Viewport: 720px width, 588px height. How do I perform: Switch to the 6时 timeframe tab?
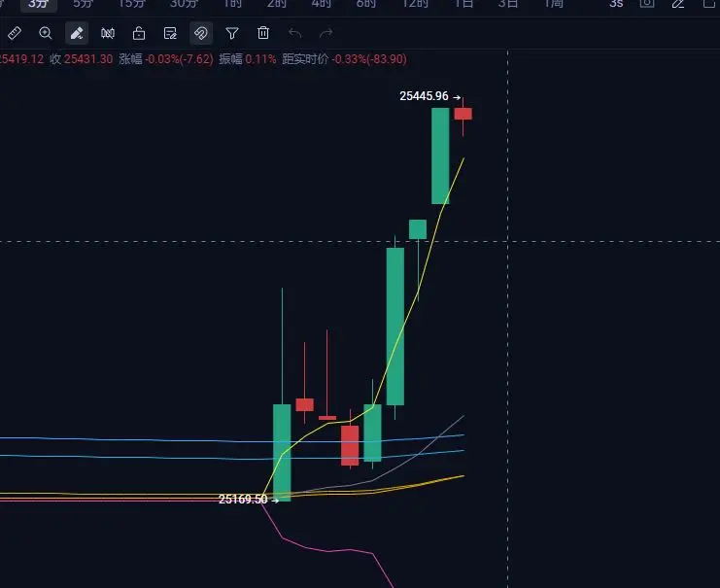(366, 4)
